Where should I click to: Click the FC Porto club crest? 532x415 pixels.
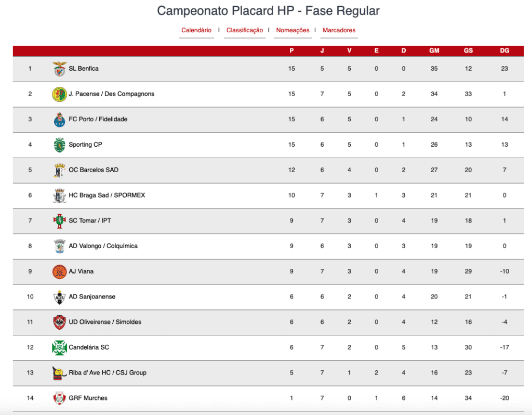coord(59,120)
